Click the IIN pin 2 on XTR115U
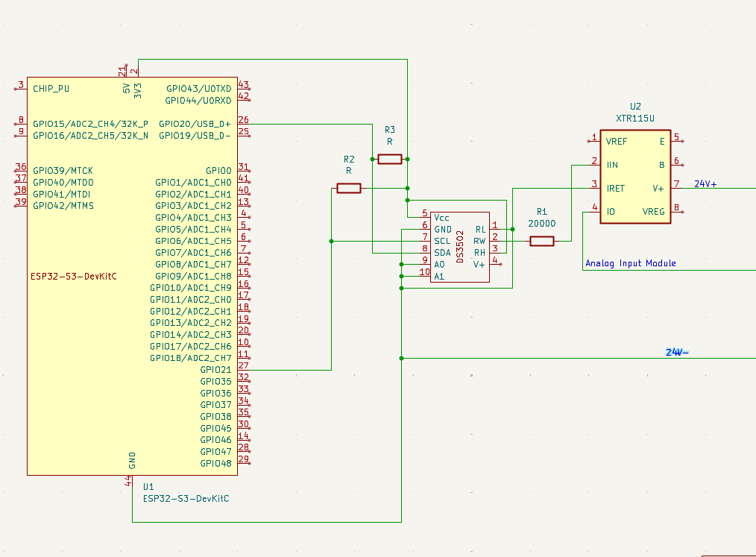 [x=594, y=165]
